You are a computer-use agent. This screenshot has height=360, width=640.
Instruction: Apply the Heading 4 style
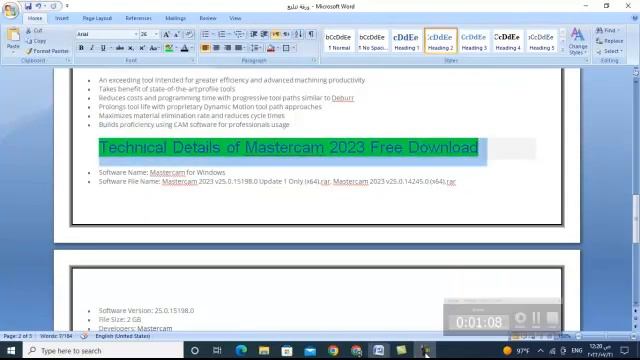pos(508,41)
